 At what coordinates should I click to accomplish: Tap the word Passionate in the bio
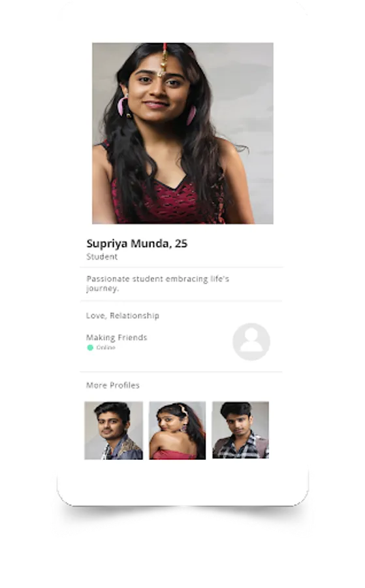coord(103,279)
